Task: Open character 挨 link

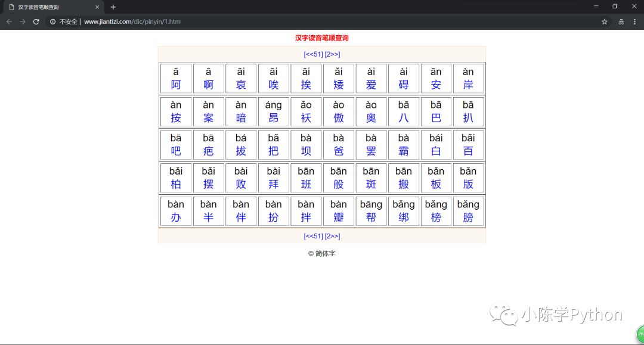Action: [x=306, y=85]
